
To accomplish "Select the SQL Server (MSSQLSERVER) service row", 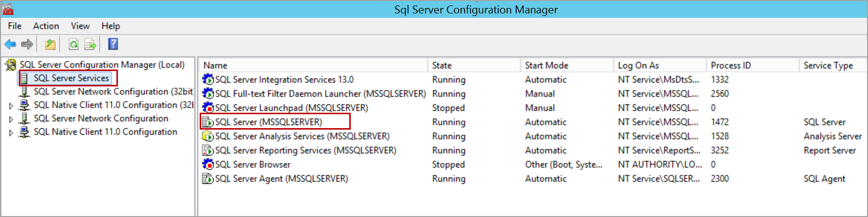I will click(268, 122).
